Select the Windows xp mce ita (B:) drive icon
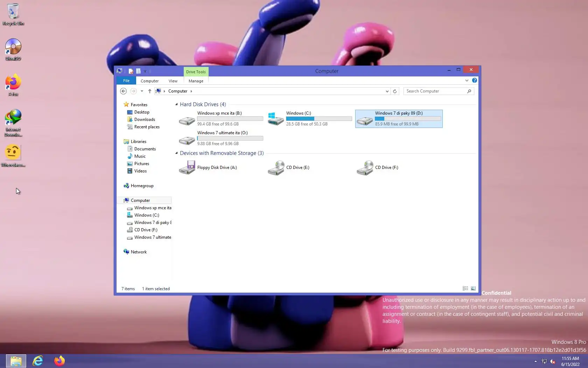This screenshot has width=588, height=368. pyautogui.click(x=187, y=120)
